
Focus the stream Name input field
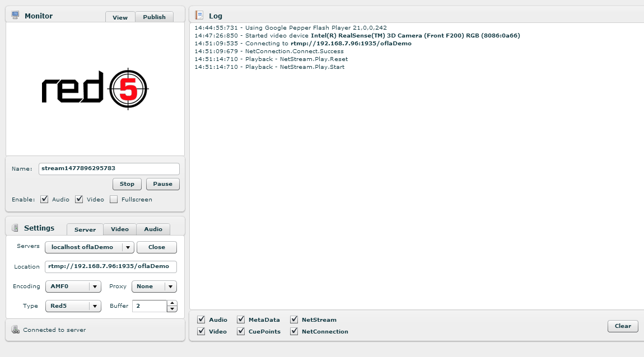(109, 168)
